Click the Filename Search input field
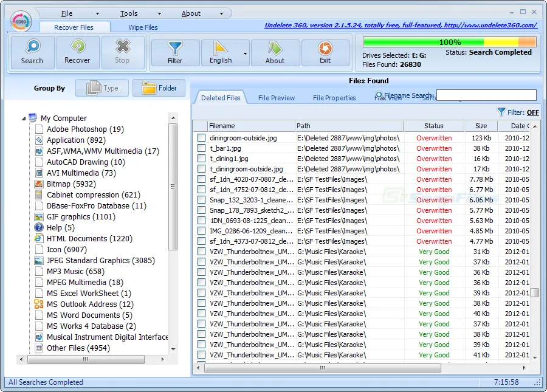 (x=486, y=95)
